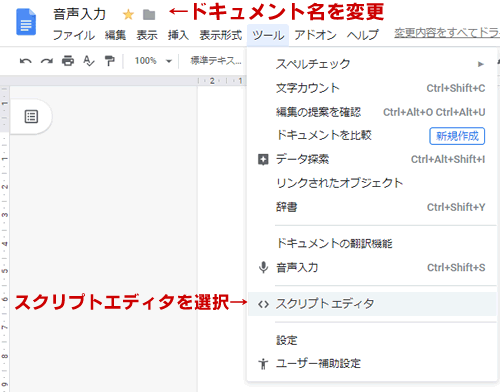Star the 音声入力 document

click(x=128, y=14)
